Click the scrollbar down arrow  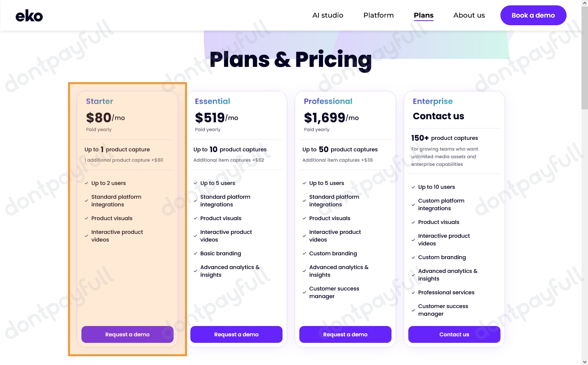point(585,362)
